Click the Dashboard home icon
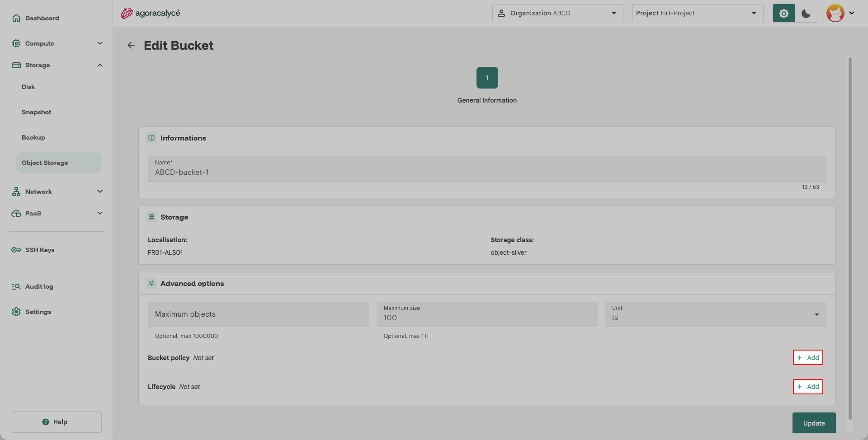This screenshot has height=440, width=868. click(16, 18)
